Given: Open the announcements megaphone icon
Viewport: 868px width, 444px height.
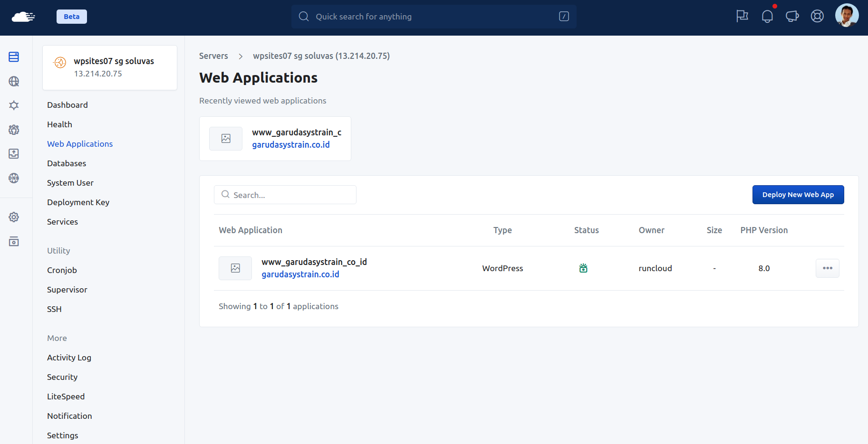Looking at the screenshot, I should tap(792, 17).
